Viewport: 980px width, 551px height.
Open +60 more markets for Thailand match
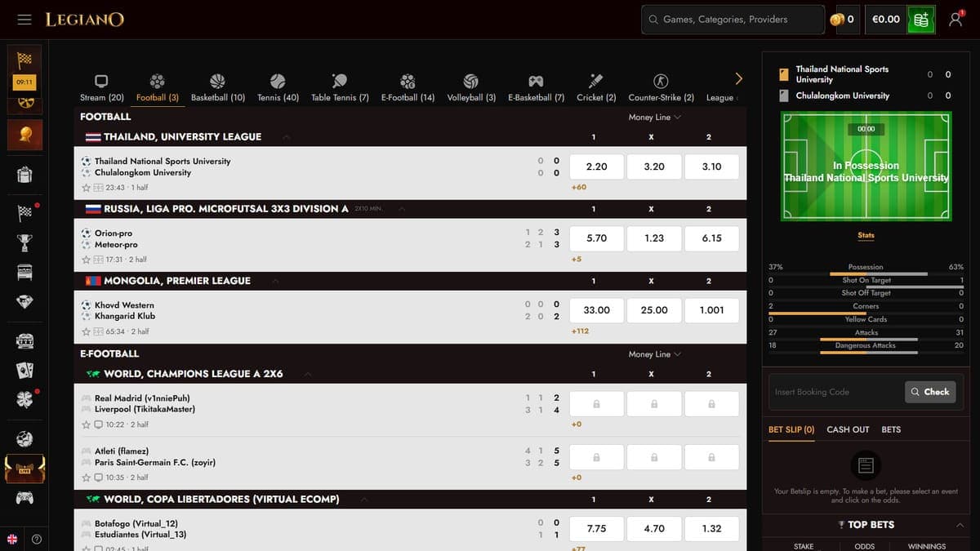[x=579, y=188]
